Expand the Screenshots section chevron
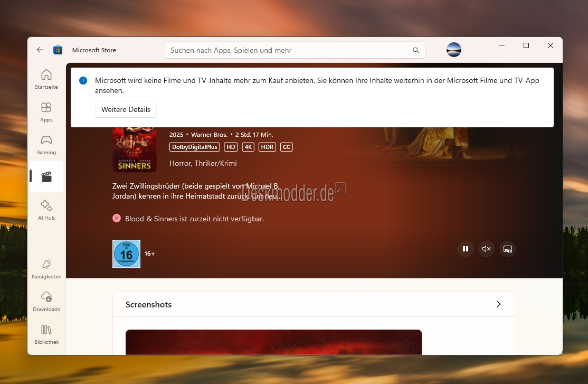The width and height of the screenshot is (588, 384). [x=499, y=304]
